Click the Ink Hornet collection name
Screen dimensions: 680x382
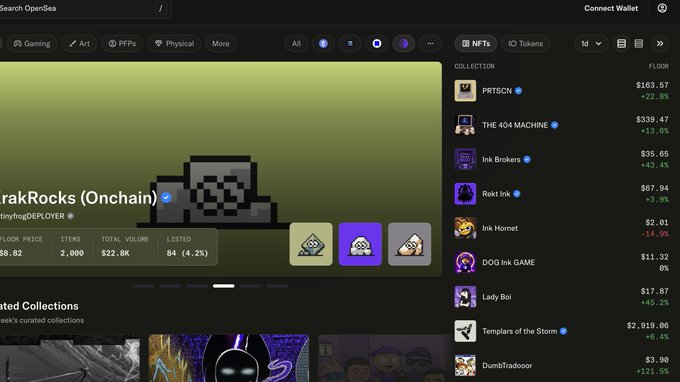500,228
